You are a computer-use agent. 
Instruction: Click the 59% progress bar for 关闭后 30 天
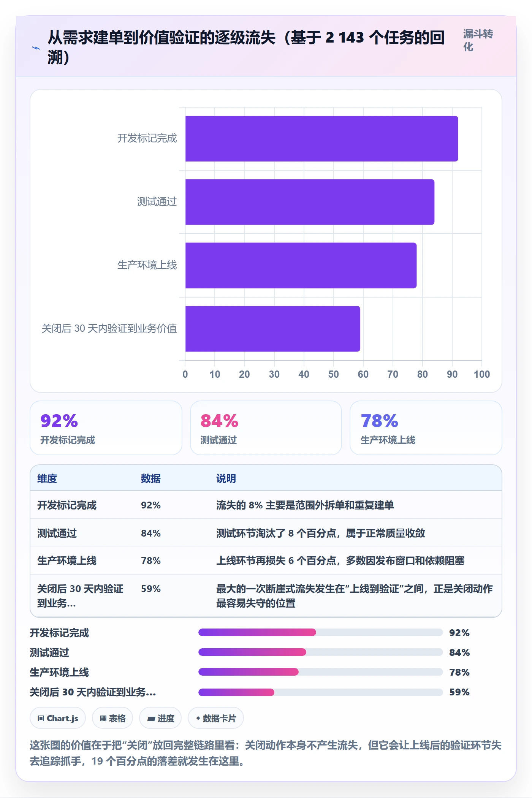point(321,692)
